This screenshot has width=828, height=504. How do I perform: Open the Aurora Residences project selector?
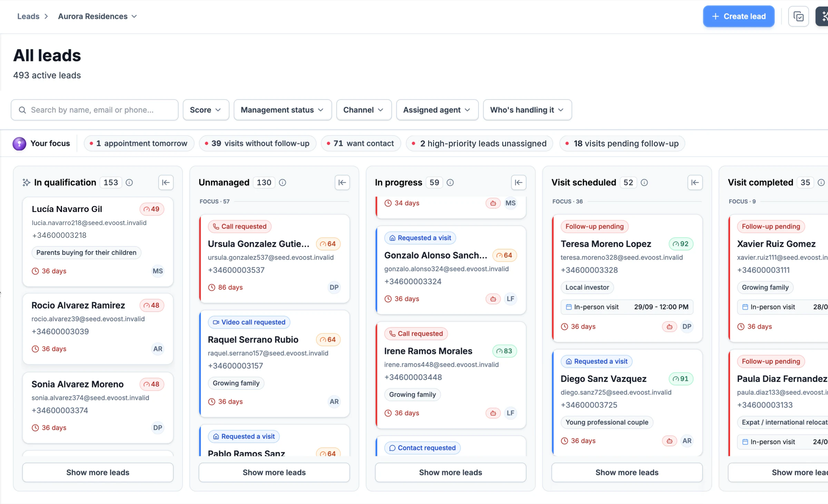click(98, 16)
